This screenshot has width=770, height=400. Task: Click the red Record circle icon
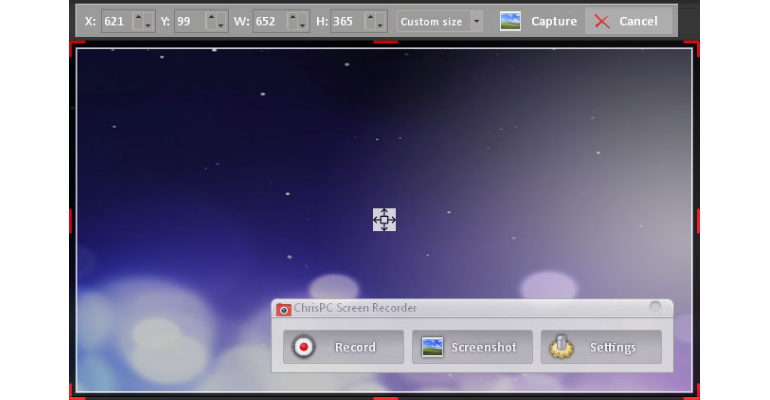[x=303, y=347]
